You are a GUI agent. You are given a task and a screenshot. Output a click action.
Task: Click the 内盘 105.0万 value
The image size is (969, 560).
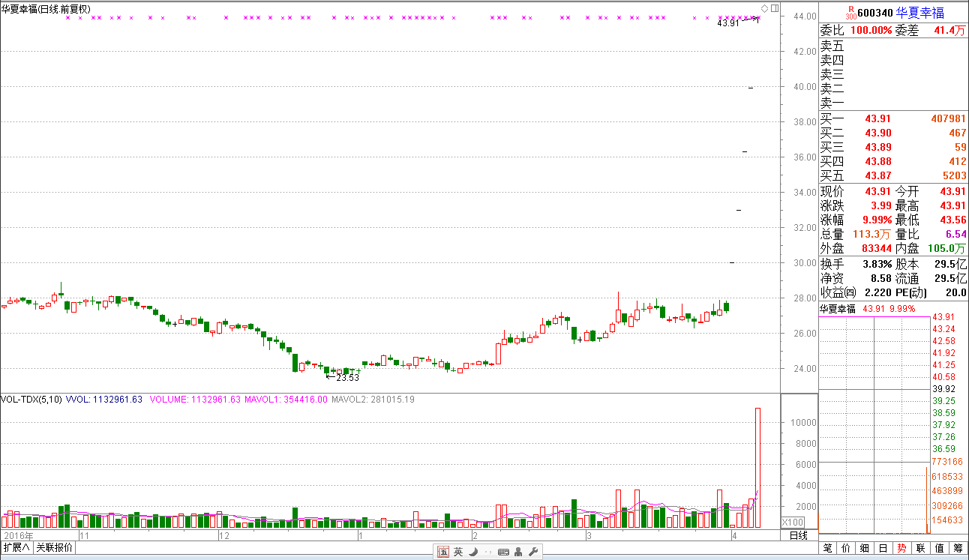coord(949,248)
